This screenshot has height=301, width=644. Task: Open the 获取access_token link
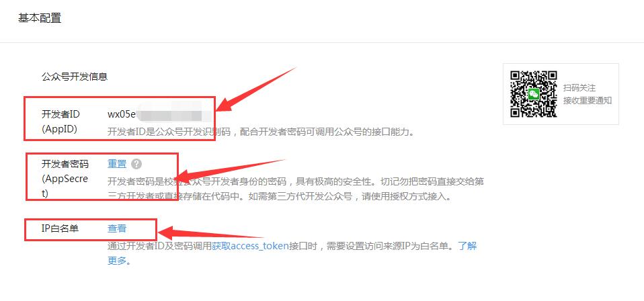250,247
